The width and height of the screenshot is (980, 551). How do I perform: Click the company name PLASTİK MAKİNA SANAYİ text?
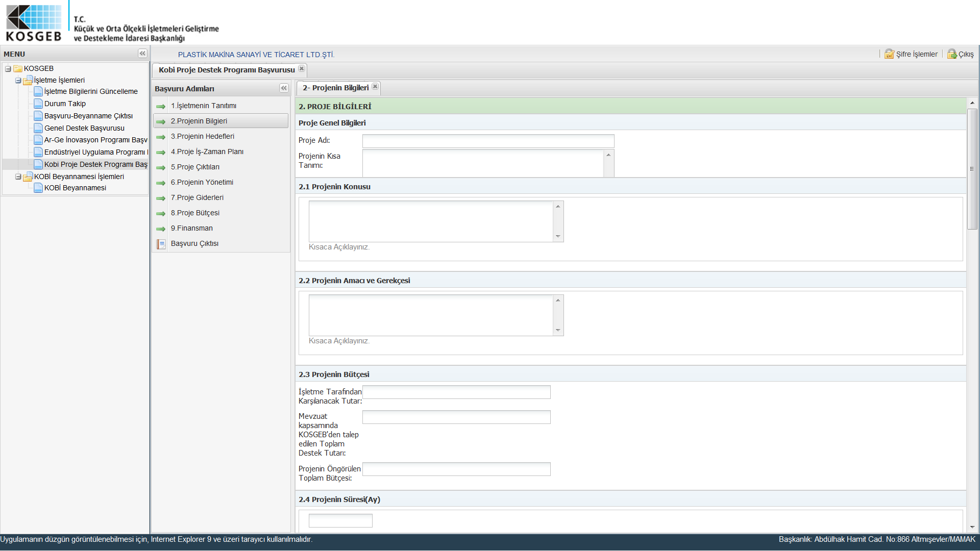click(256, 55)
